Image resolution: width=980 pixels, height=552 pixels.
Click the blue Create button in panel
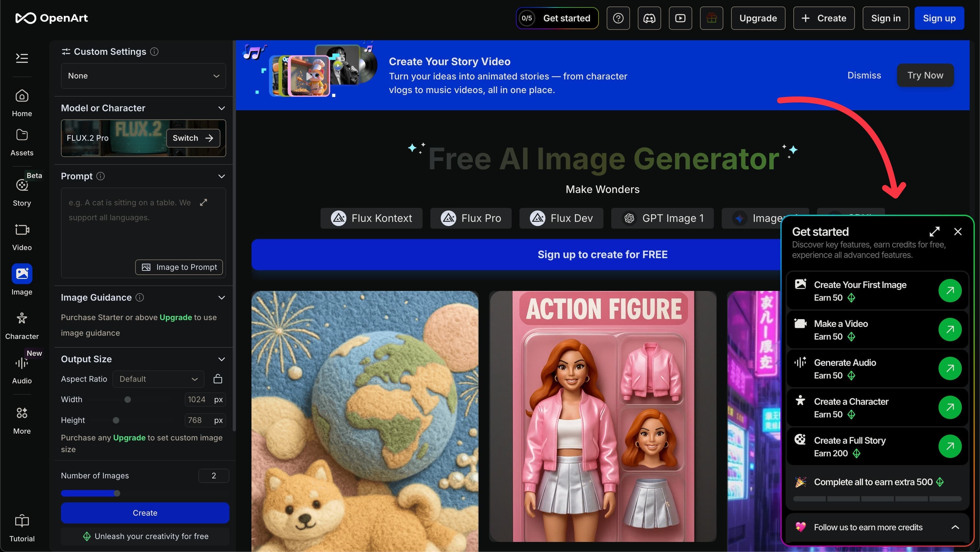(x=145, y=512)
